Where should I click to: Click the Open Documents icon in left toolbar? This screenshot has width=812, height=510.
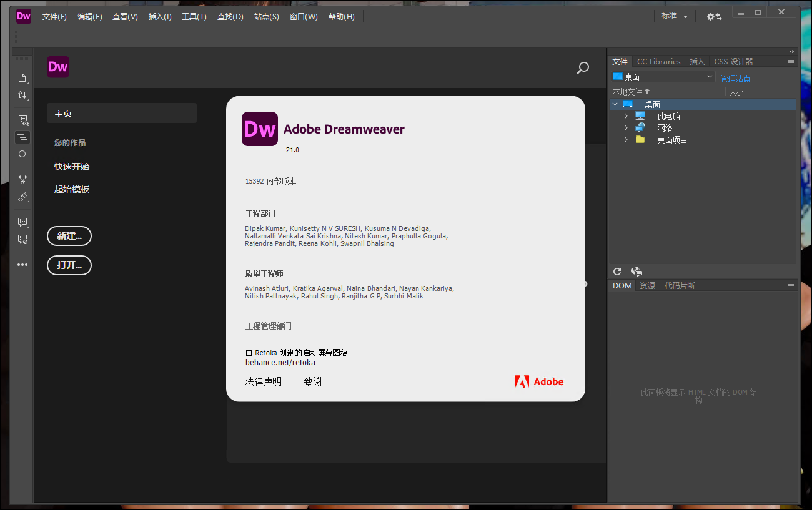point(22,78)
